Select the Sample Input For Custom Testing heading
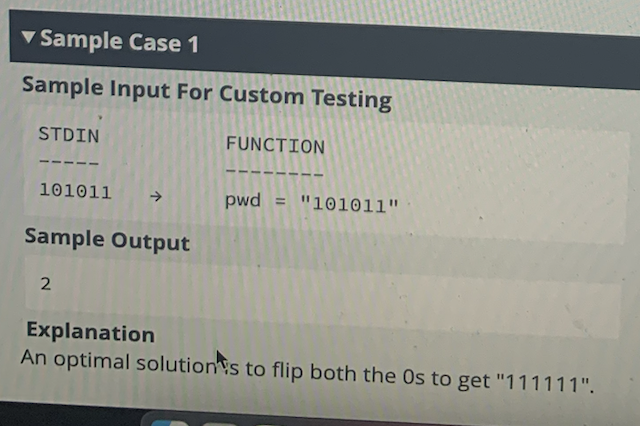The height and width of the screenshot is (426, 640). pyautogui.click(x=207, y=93)
